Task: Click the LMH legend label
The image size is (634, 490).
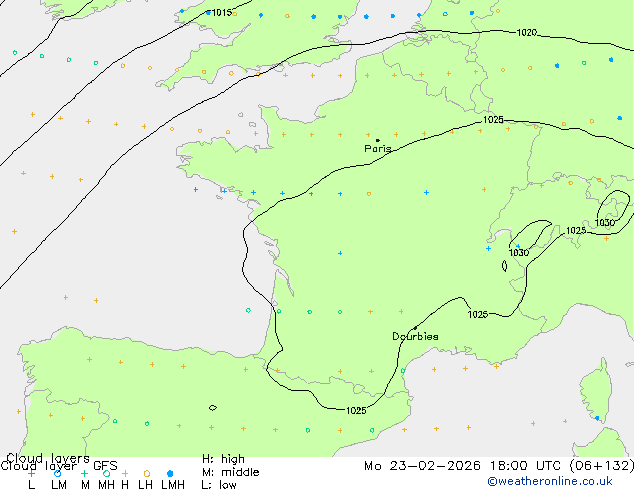Action: pos(173,484)
